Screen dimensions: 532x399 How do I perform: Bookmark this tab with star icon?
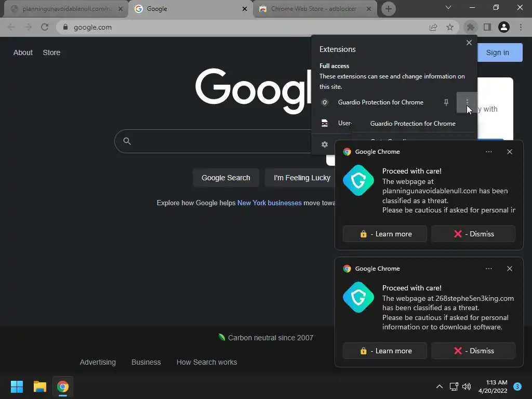click(450, 27)
